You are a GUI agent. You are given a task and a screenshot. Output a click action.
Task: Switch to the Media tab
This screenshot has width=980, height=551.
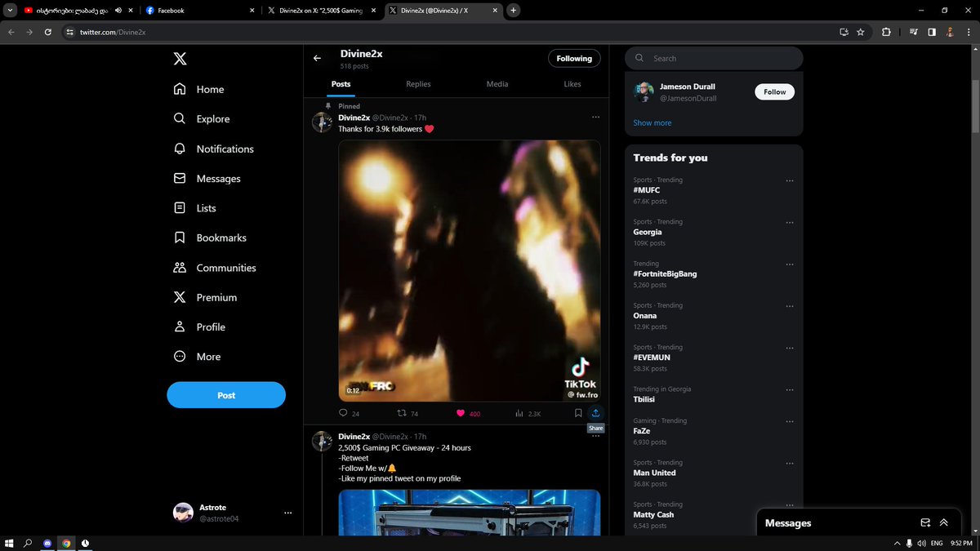[x=497, y=84]
